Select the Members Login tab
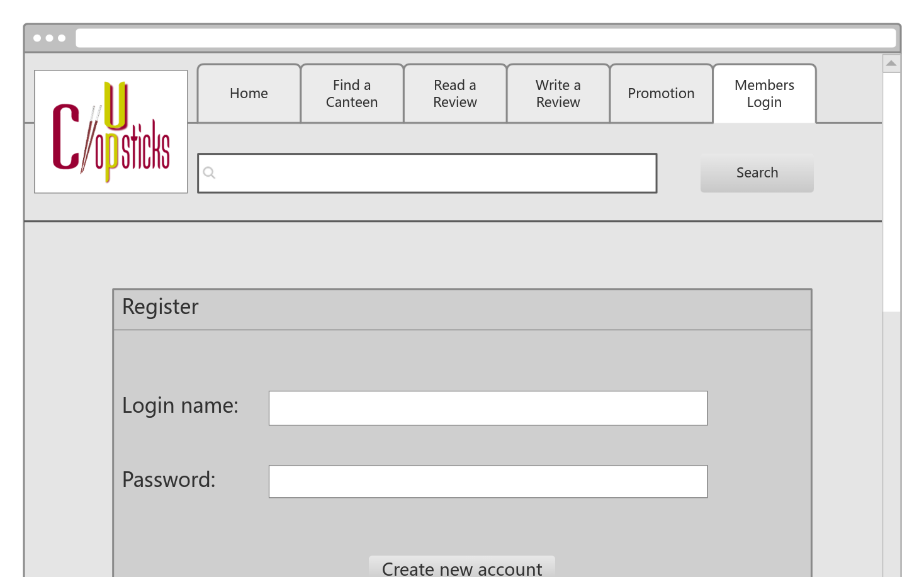The height and width of the screenshot is (577, 924). pos(764,93)
